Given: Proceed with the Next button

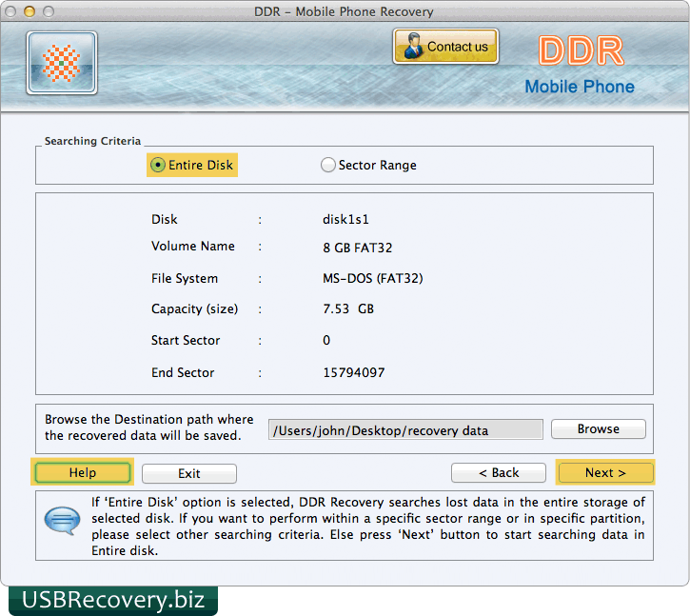Looking at the screenshot, I should 605,472.
